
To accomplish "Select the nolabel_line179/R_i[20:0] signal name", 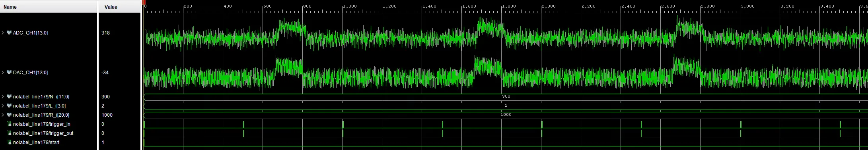I will click(41, 115).
